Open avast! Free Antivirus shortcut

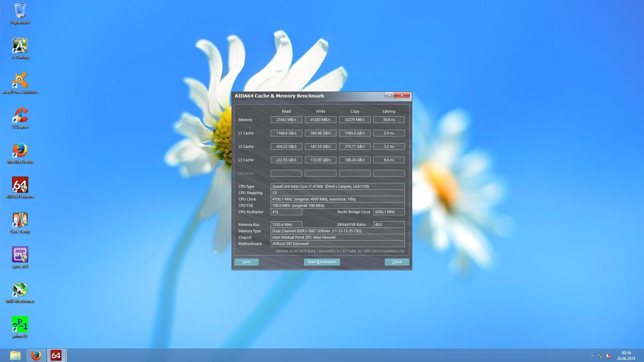tap(20, 83)
